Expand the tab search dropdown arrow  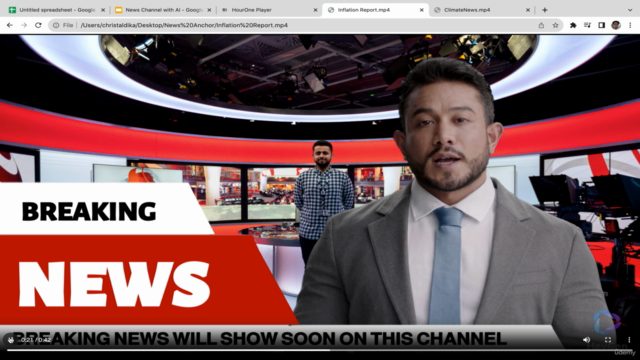coord(630,10)
